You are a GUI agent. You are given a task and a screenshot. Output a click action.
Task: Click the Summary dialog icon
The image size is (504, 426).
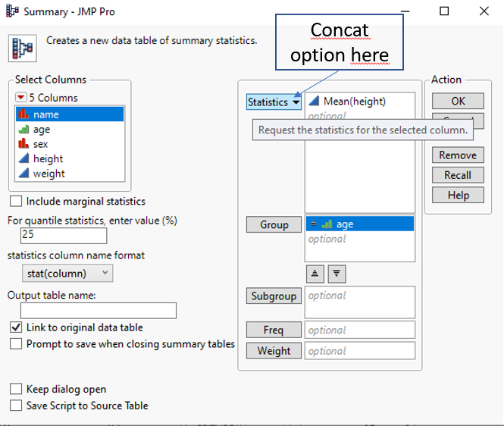[21, 48]
